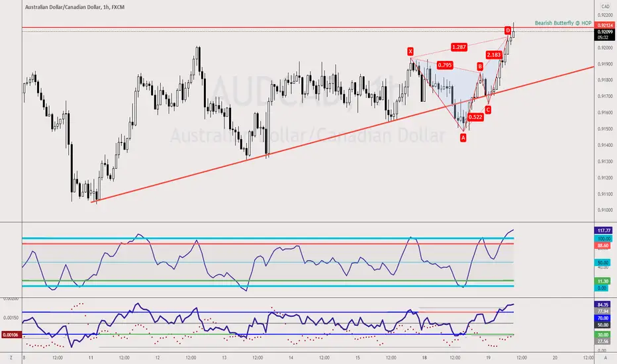Click date label 11 on time axis
The height and width of the screenshot is (364, 617).
tap(91, 357)
